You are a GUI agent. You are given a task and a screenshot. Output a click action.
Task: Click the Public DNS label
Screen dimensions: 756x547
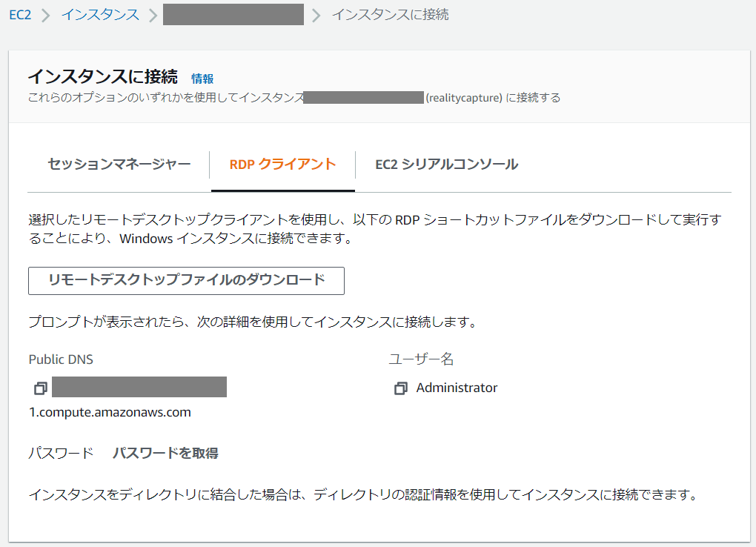click(x=61, y=359)
